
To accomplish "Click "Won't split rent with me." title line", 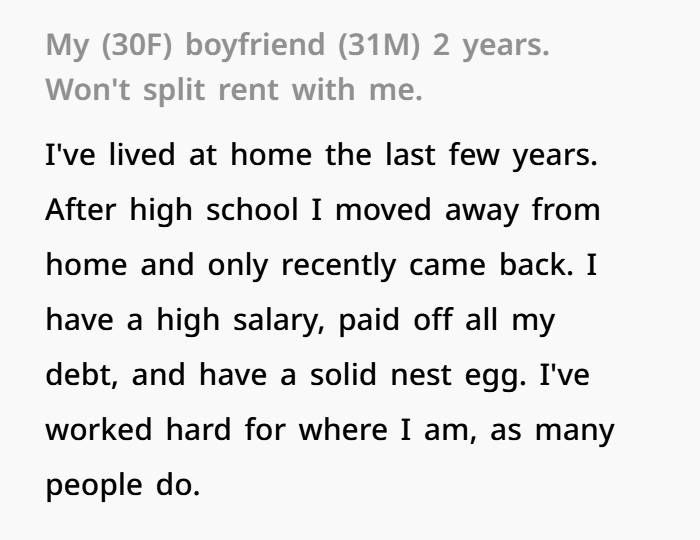I will tap(234, 90).
